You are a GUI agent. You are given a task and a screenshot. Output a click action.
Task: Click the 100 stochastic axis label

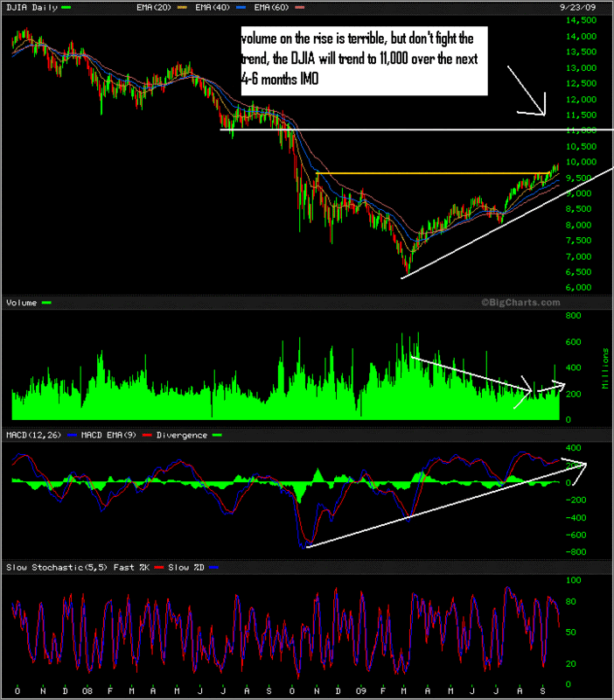click(574, 580)
